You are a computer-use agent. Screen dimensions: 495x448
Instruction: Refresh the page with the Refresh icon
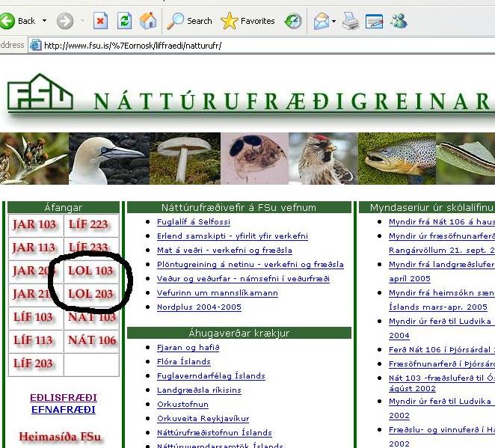(x=124, y=21)
